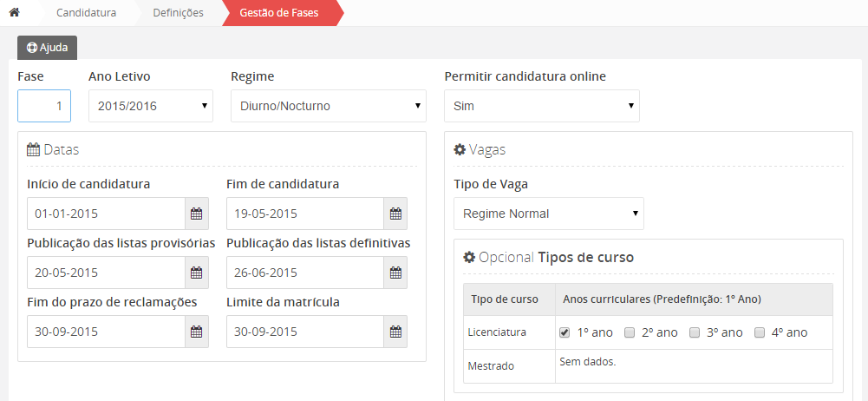Enable the 2º ano checkbox
Viewport: 868px width, 401px height.
pos(630,332)
